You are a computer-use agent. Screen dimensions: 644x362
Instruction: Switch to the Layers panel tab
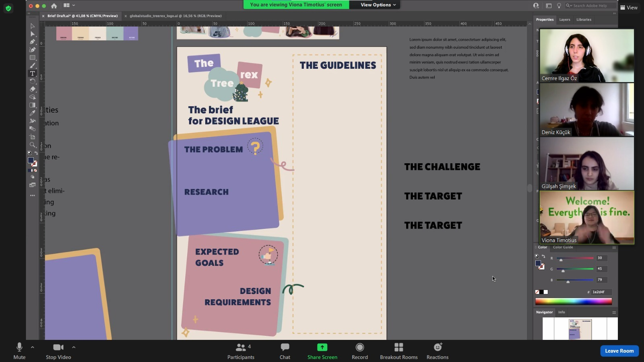[565, 20]
